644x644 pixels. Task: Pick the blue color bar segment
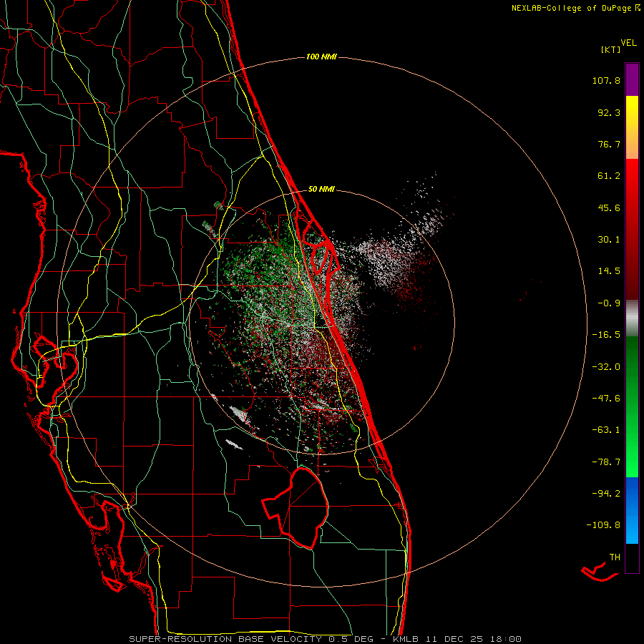(632, 510)
